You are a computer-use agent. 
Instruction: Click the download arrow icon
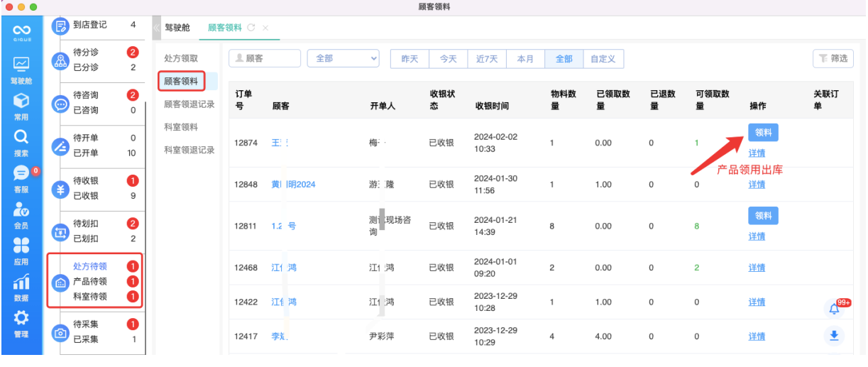pyautogui.click(x=835, y=336)
